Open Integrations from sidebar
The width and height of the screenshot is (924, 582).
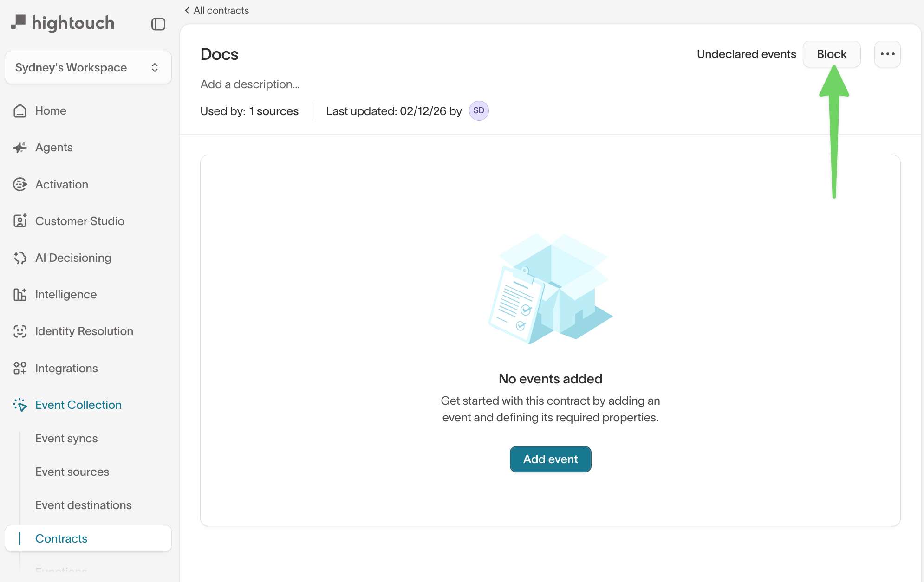point(66,368)
